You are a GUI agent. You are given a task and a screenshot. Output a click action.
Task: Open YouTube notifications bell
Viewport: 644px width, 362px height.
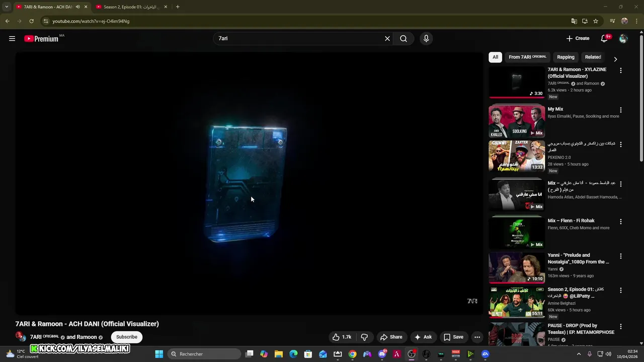[605, 38]
